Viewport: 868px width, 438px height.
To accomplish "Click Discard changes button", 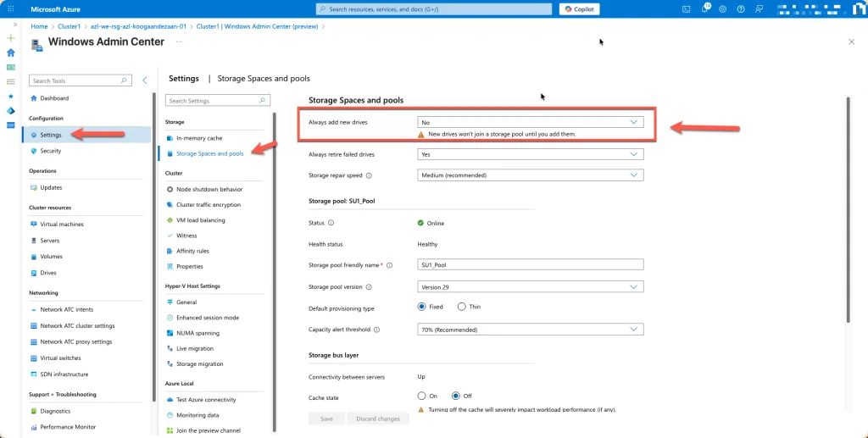I will (378, 419).
